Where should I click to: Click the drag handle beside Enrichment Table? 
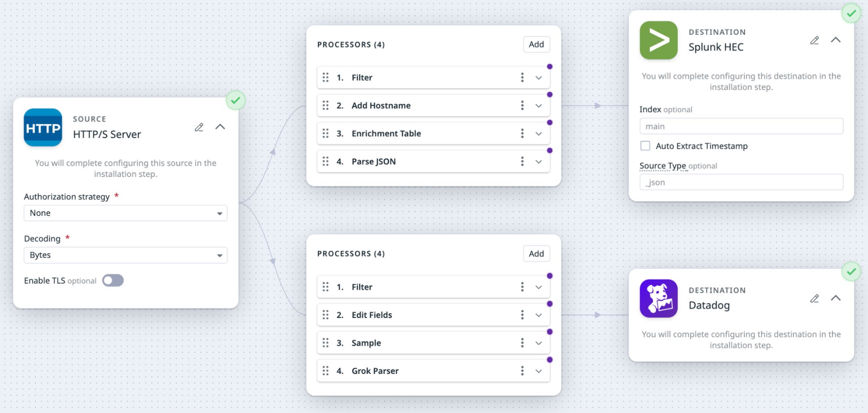327,133
